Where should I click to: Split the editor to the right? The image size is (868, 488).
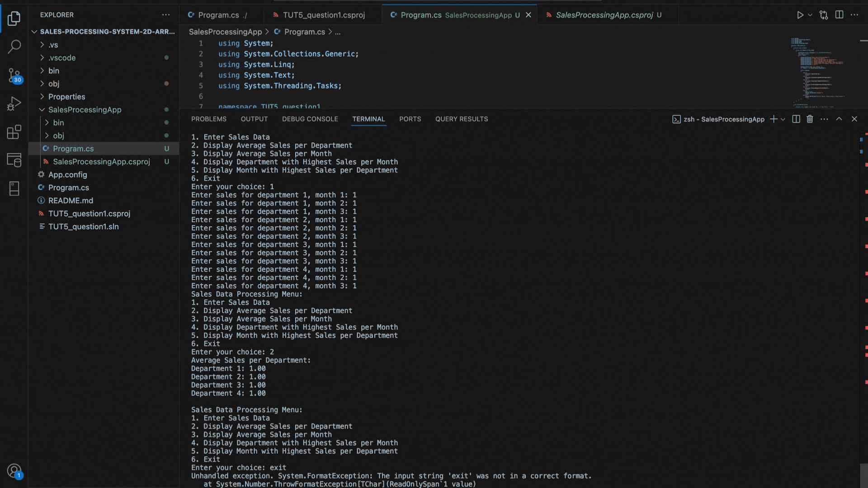839,15
